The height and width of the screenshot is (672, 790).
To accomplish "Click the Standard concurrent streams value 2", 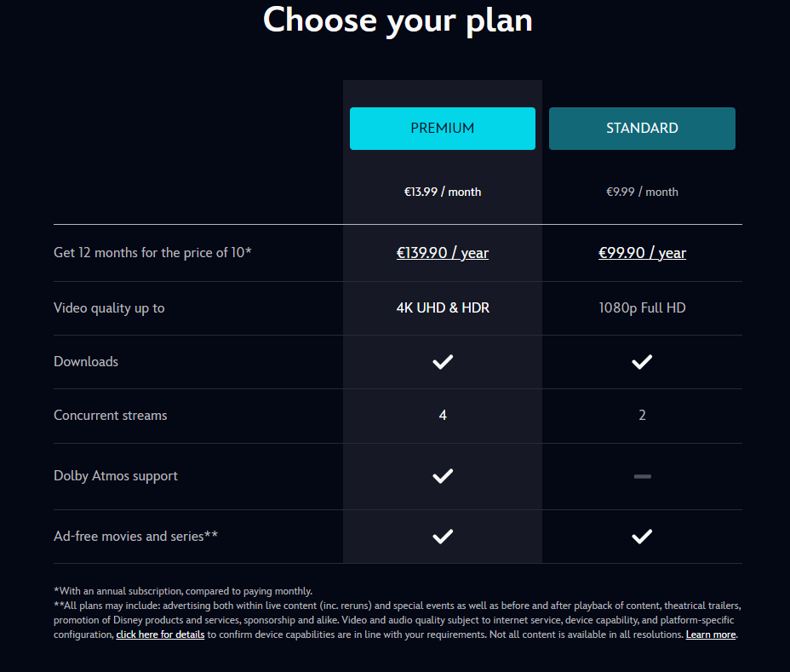I will [642, 416].
